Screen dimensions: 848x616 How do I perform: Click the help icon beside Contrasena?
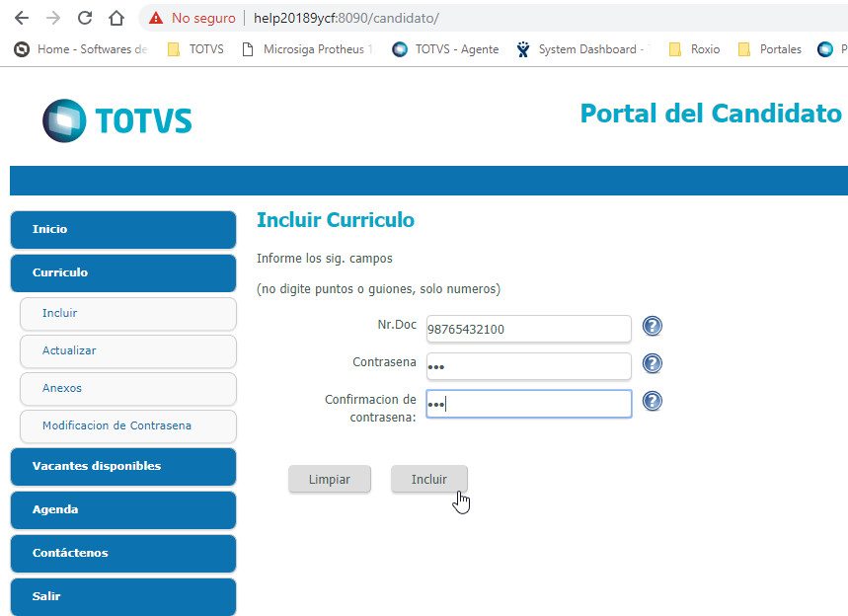[x=653, y=363]
